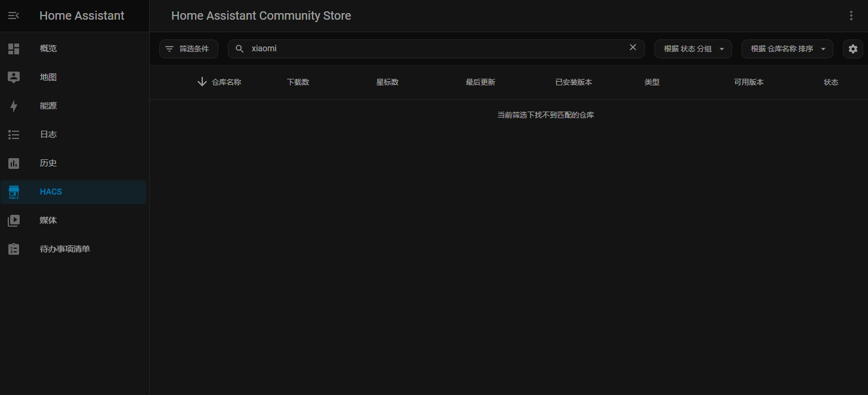Click the History chart icon beside 历史
Image resolution: width=868 pixels, height=395 pixels.
[14, 163]
